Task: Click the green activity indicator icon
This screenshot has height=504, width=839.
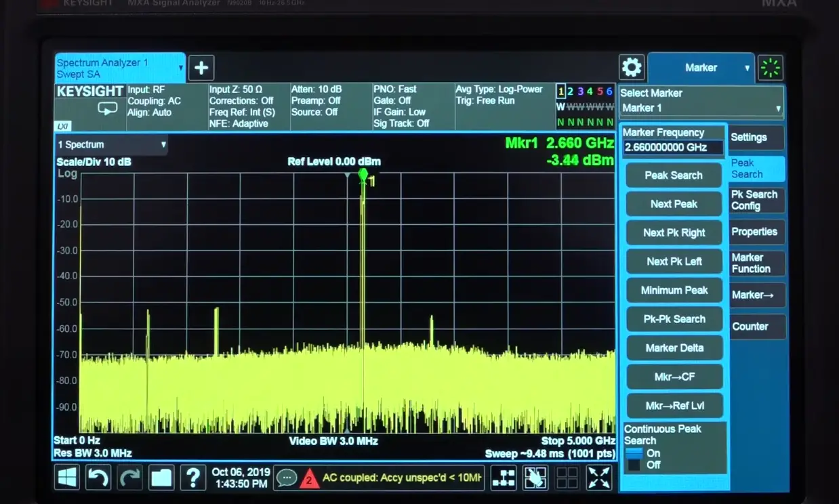Action: [771, 67]
